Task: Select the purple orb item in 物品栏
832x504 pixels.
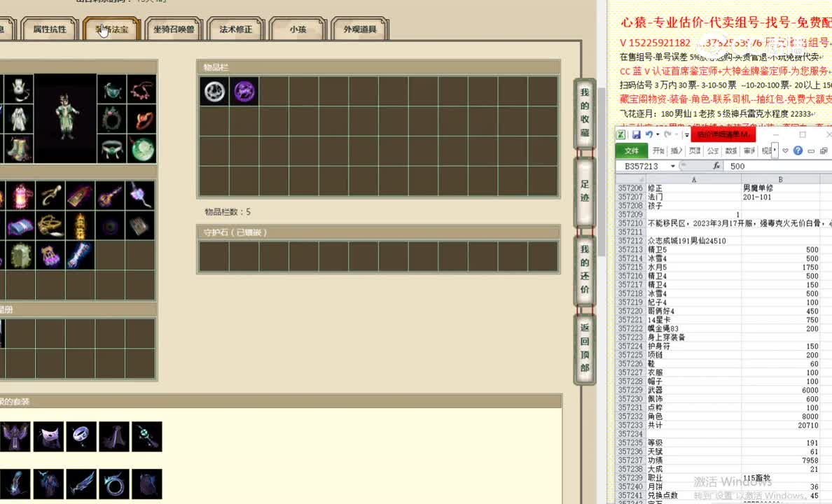Action: click(244, 91)
